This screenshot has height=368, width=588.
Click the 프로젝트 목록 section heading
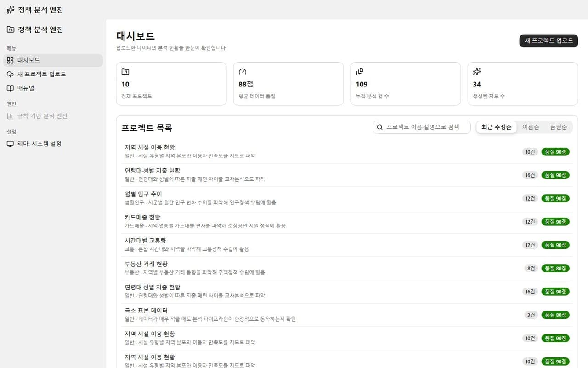click(147, 128)
